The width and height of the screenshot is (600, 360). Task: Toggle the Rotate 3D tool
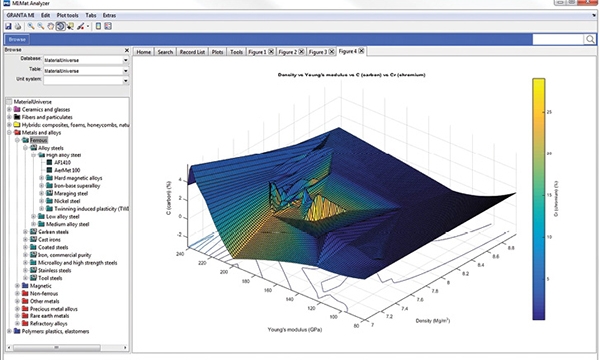coord(60,26)
